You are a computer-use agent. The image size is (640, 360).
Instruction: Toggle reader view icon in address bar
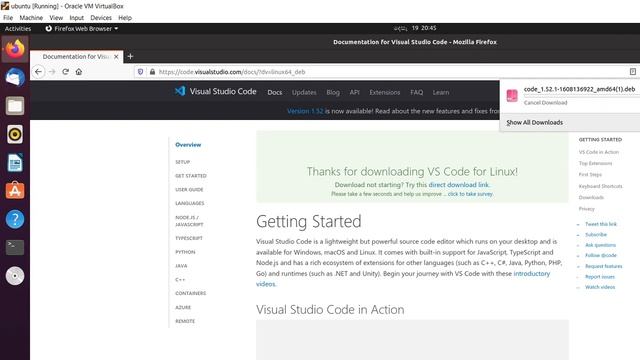(633, 72)
